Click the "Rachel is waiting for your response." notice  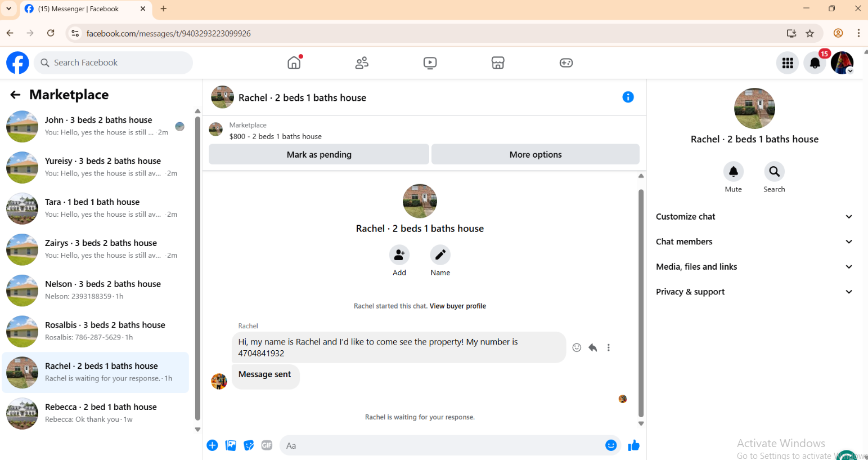[x=420, y=417]
